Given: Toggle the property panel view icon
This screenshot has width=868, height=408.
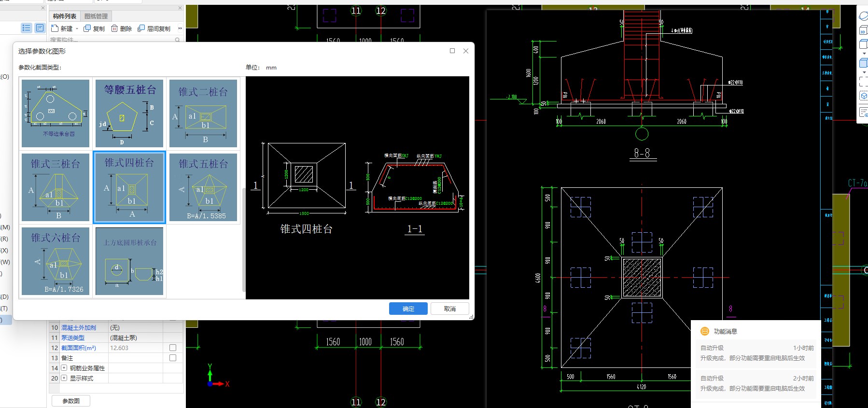Looking at the screenshot, I should point(40,28).
